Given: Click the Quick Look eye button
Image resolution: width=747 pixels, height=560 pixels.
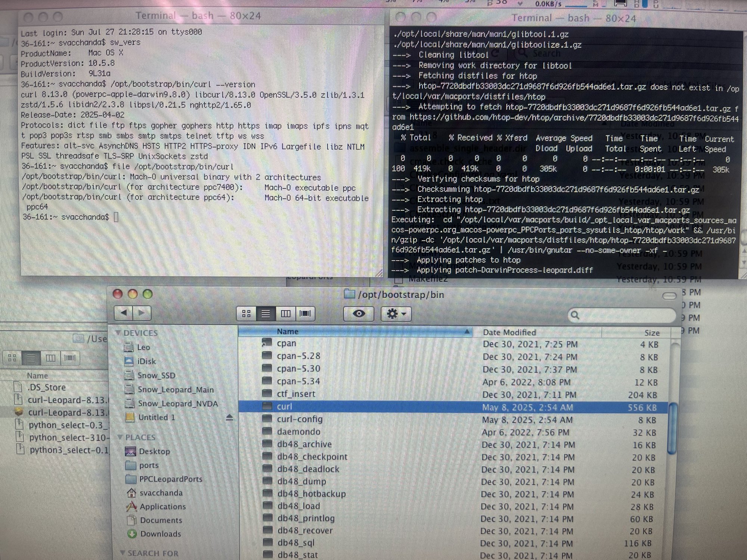Looking at the screenshot, I should [359, 314].
